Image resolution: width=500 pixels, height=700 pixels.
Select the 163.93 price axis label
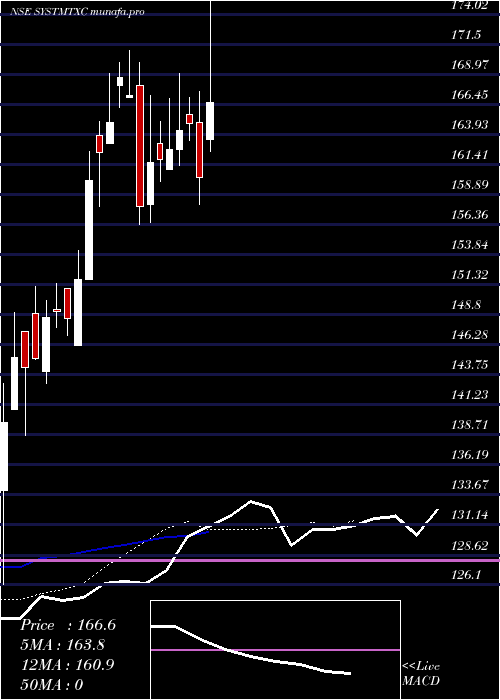pyautogui.click(x=470, y=125)
